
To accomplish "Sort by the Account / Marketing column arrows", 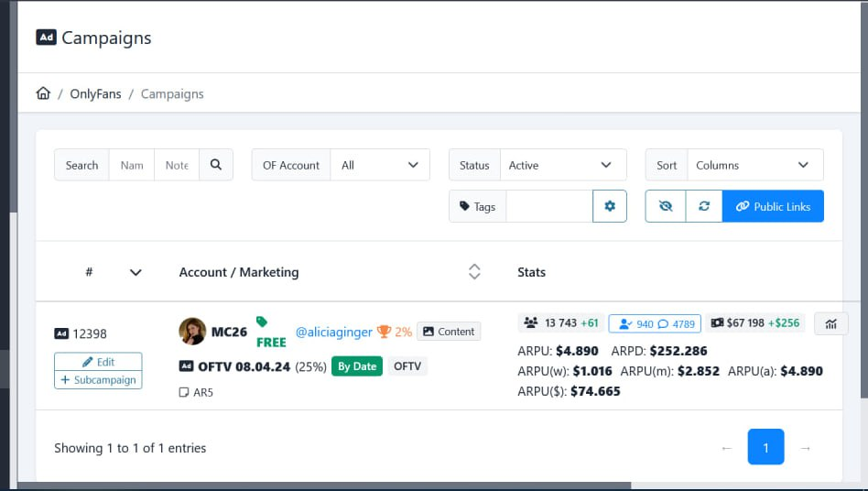I will (473, 271).
